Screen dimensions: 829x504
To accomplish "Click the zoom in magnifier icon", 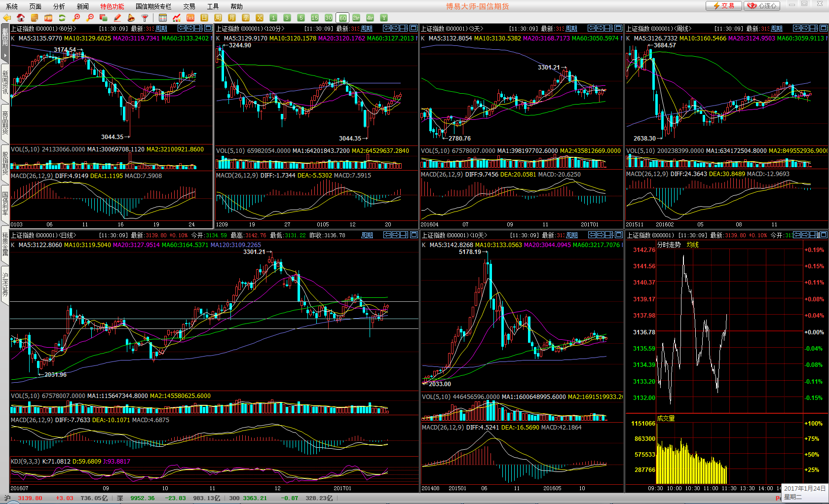I will (x=76, y=18).
